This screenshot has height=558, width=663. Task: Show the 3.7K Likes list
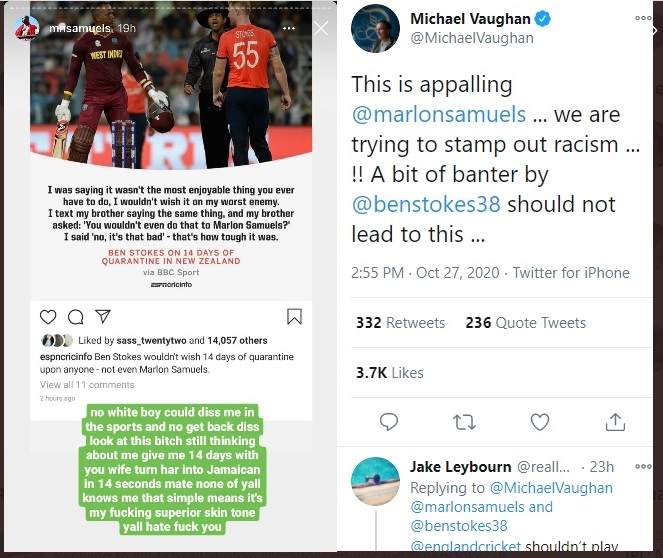pyautogui.click(x=389, y=373)
